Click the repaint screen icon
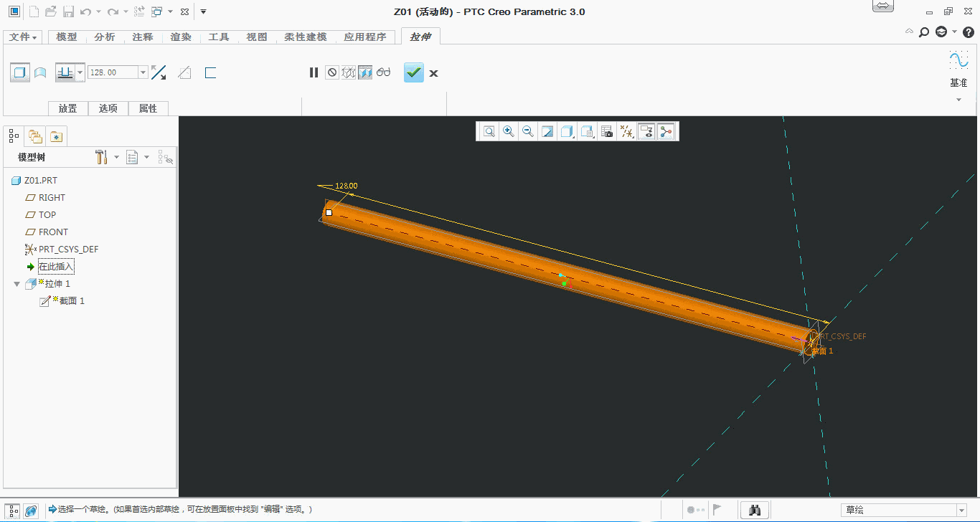Image resolution: width=980 pixels, height=522 pixels. point(547,131)
